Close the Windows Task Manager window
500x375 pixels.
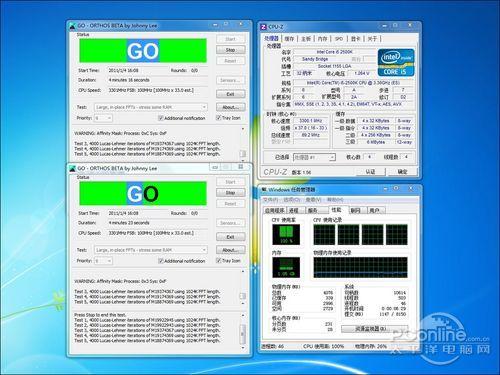click(x=410, y=189)
